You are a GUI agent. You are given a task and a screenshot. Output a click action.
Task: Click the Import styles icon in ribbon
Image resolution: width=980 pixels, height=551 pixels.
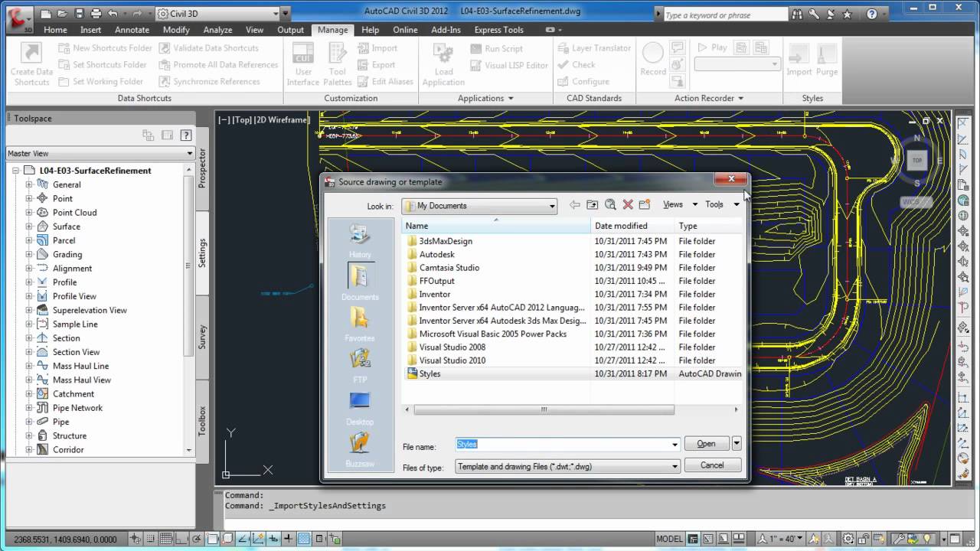(799, 60)
